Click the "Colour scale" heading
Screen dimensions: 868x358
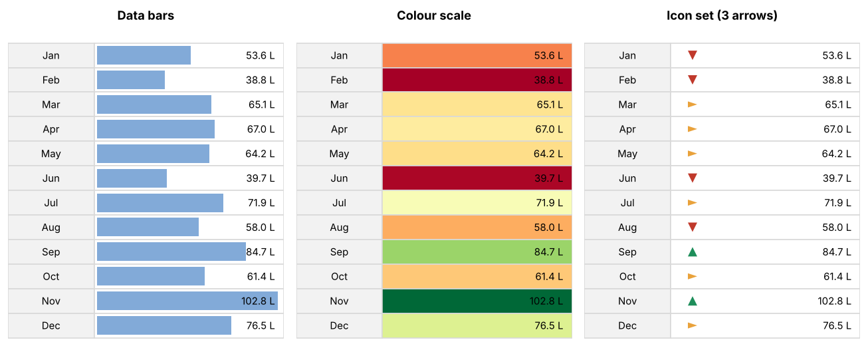point(434,15)
